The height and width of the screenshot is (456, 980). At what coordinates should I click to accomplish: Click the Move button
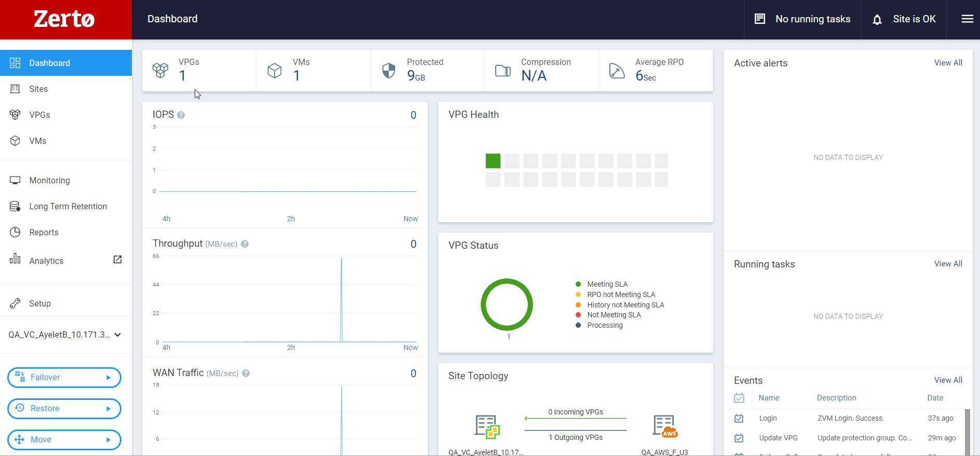coord(64,440)
